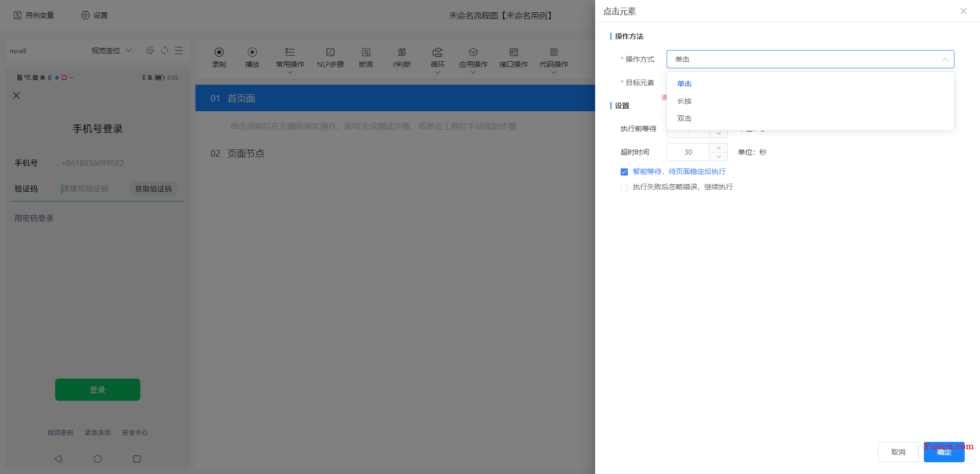This screenshot has height=474, width=980.
Task: Increase the 超时时间 value with up arrow
Action: (718, 148)
